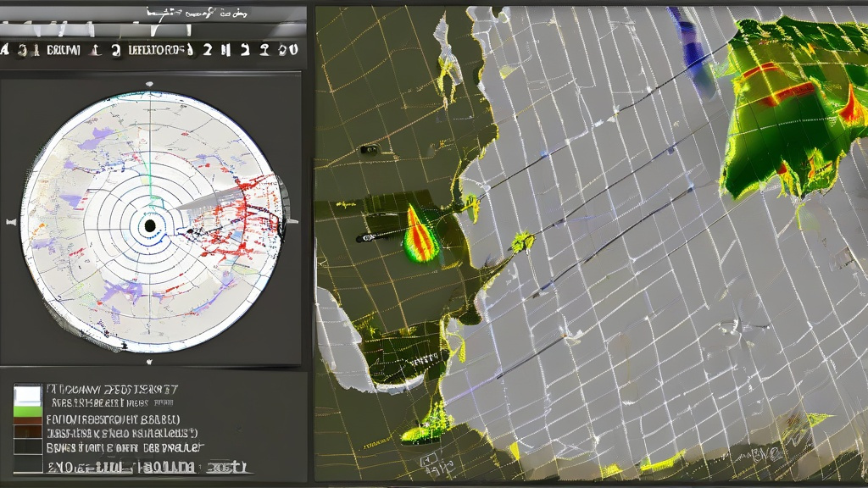Select the south marker below the radar circle
This screenshot has height=488, width=868.
[149, 362]
